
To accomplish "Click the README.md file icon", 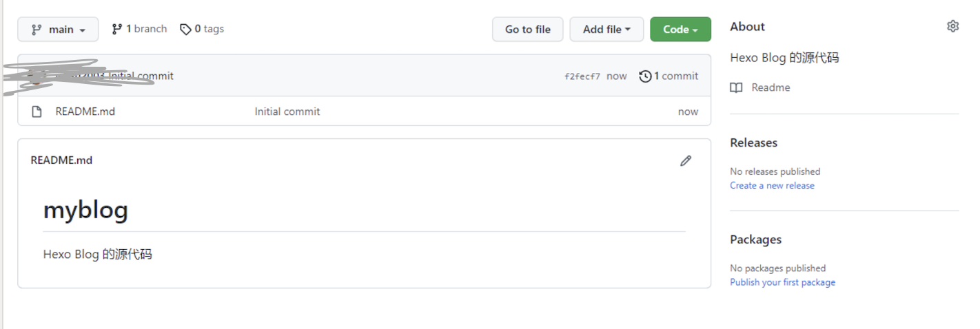I will [x=37, y=112].
